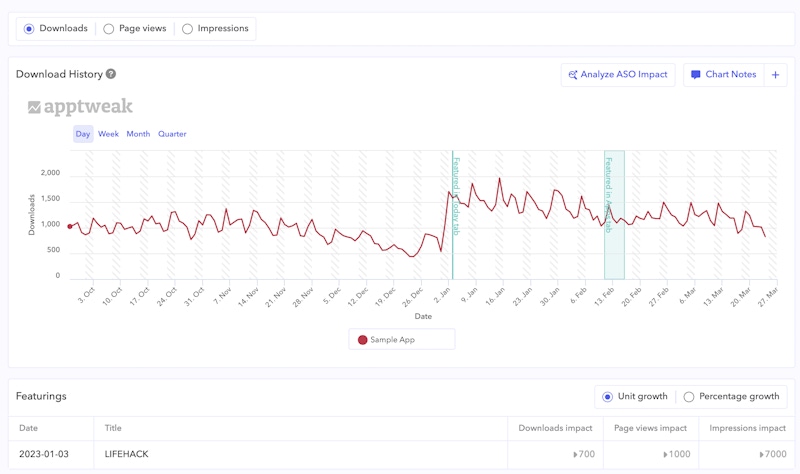Viewport: 800px width, 474px height.
Task: Switch chart granularity to Quarter
Action: pyautogui.click(x=172, y=134)
